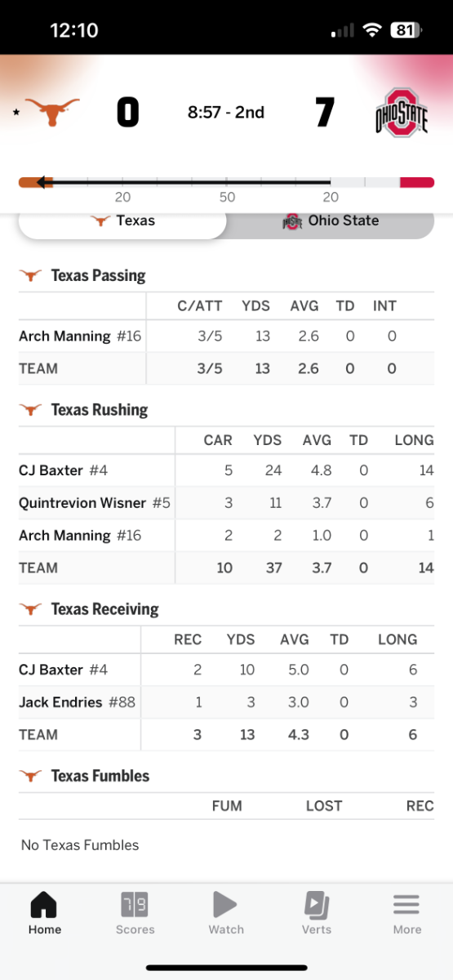Tap the Texas Fumbles section header
The image size is (453, 980).
click(x=100, y=776)
